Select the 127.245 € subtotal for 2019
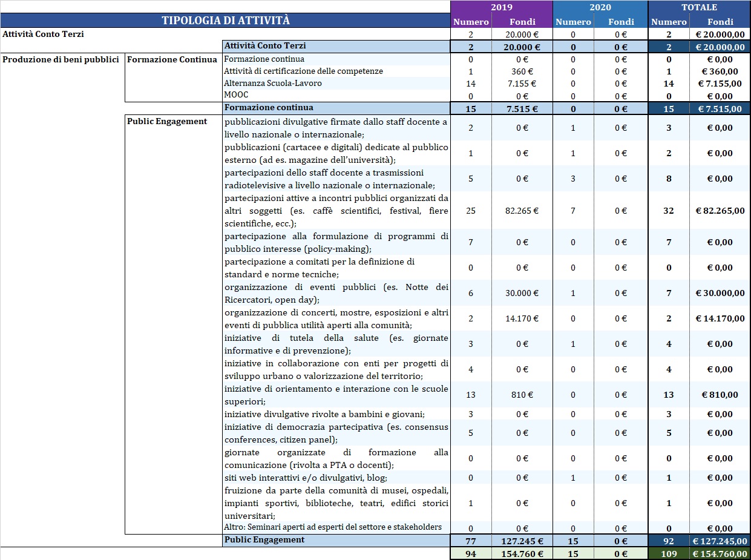Image resolution: width=751 pixels, height=560 pixels. [x=522, y=541]
